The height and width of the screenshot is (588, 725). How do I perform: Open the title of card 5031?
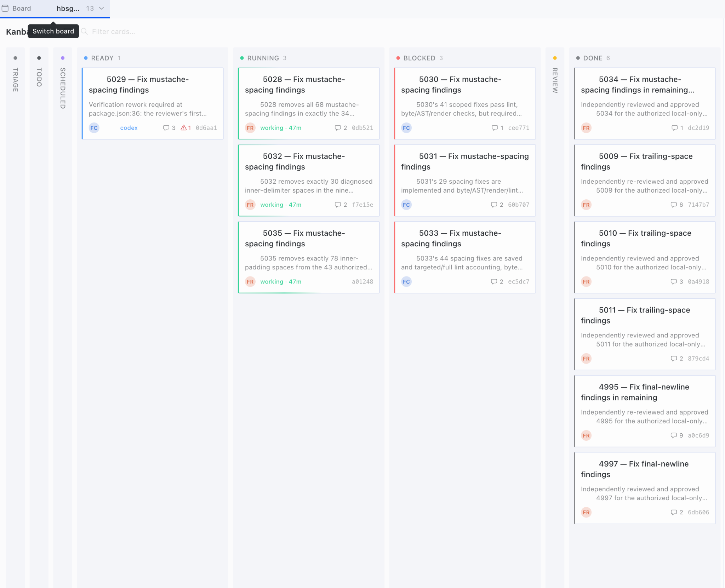tap(465, 161)
